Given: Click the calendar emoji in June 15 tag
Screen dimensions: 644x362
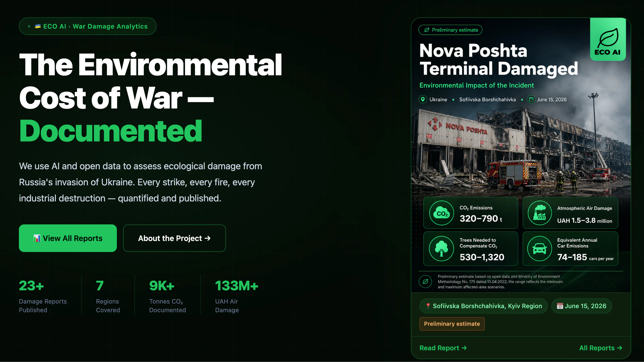Looking at the screenshot, I should point(560,306).
